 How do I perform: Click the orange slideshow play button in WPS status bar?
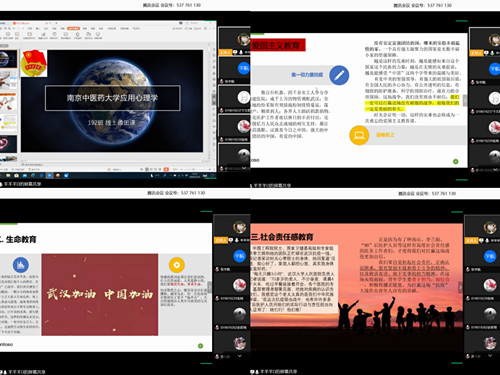(166, 169)
